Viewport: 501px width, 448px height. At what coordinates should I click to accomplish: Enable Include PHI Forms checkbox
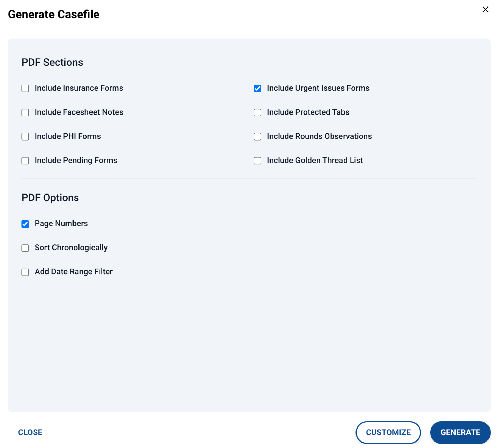coord(25,137)
